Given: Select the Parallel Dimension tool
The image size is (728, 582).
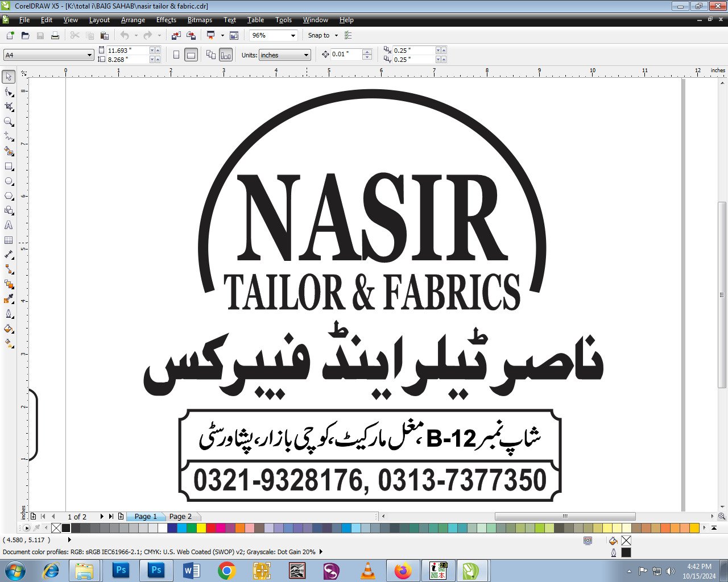Looking at the screenshot, I should 9,255.
